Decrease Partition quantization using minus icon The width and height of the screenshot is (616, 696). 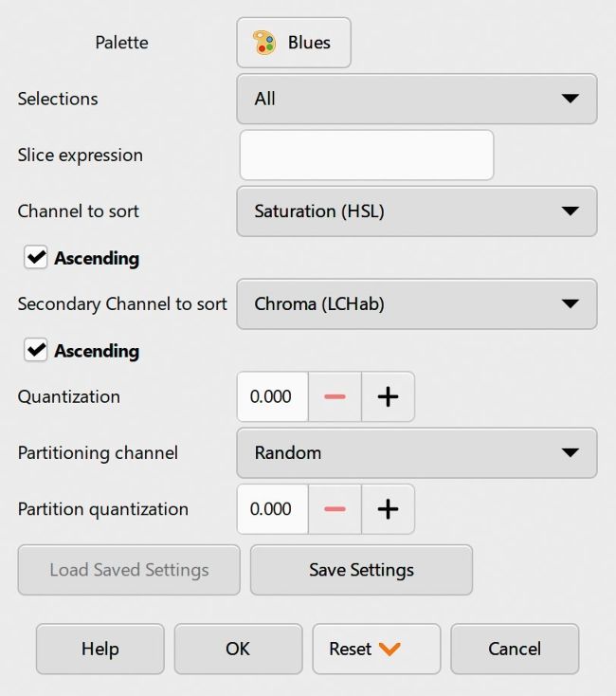(335, 508)
